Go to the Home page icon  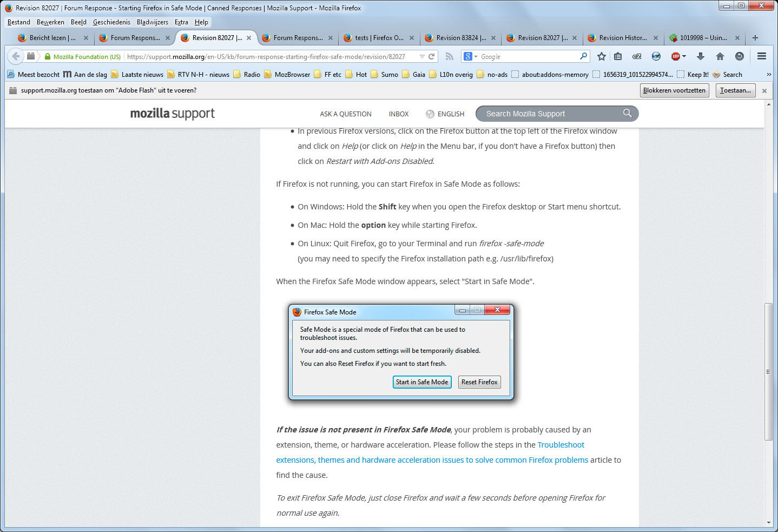pyautogui.click(x=720, y=56)
